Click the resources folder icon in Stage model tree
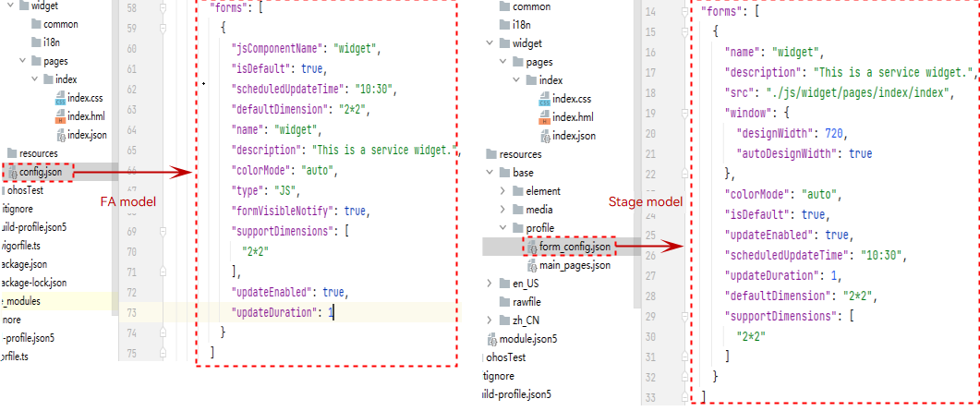The width and height of the screenshot is (980, 411). 492,154
